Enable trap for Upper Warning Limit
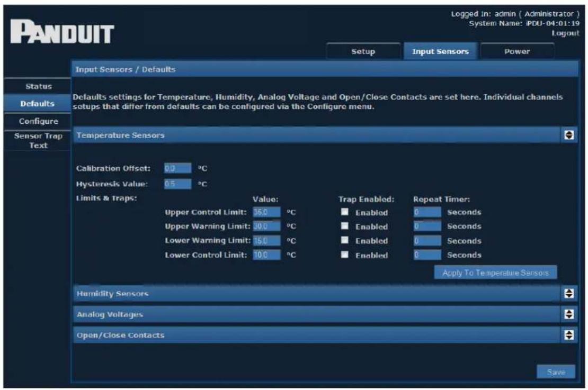The image size is (588, 390). [345, 226]
